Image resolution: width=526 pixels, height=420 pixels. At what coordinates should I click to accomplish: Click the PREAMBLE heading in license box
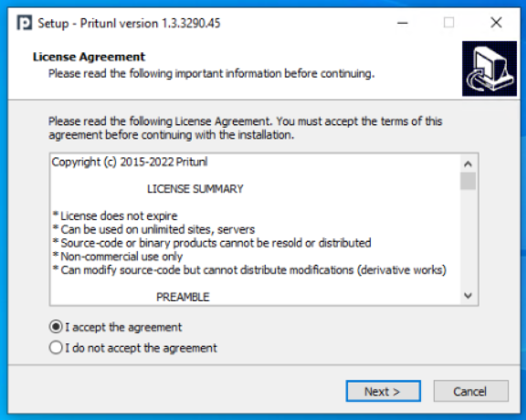(x=183, y=297)
